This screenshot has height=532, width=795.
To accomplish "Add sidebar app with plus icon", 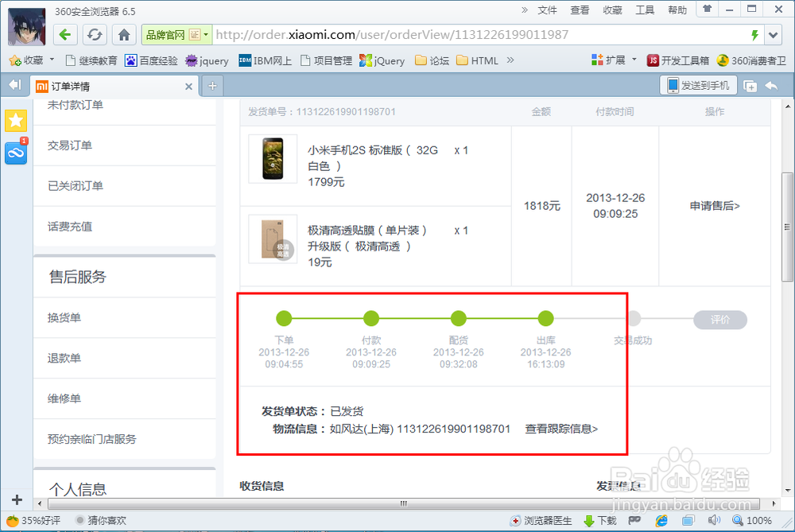I will pos(17,499).
